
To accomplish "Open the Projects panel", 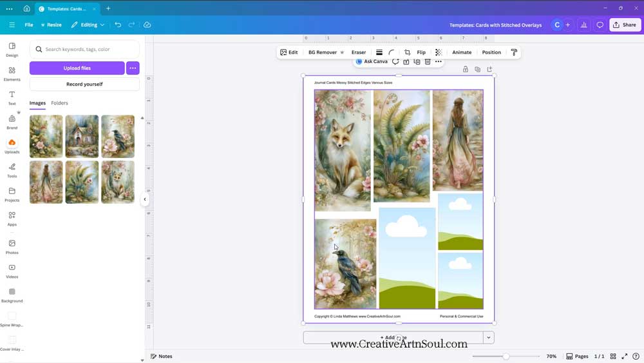I will coord(12,195).
